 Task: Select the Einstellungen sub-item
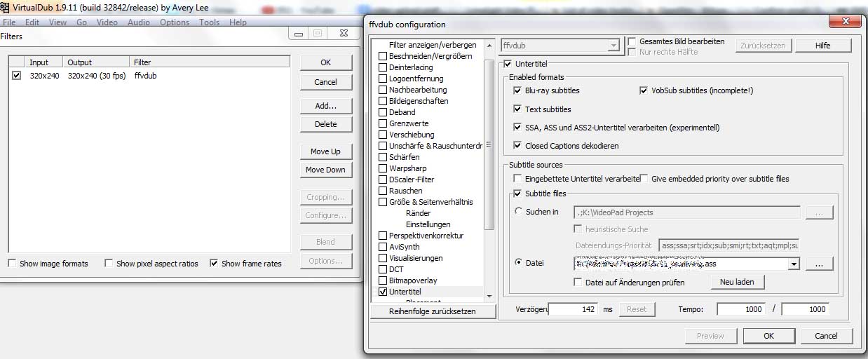tap(428, 224)
